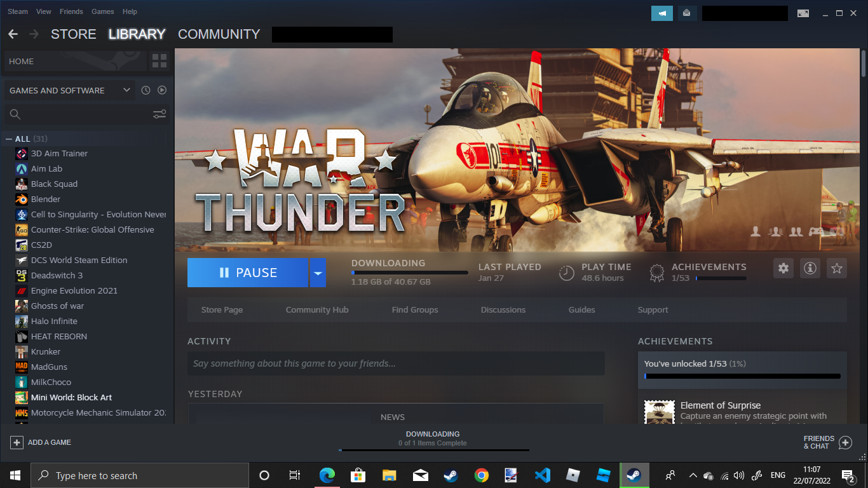The width and height of the screenshot is (868, 488).
Task: Open the advanced filters slider icon
Action: 159,114
